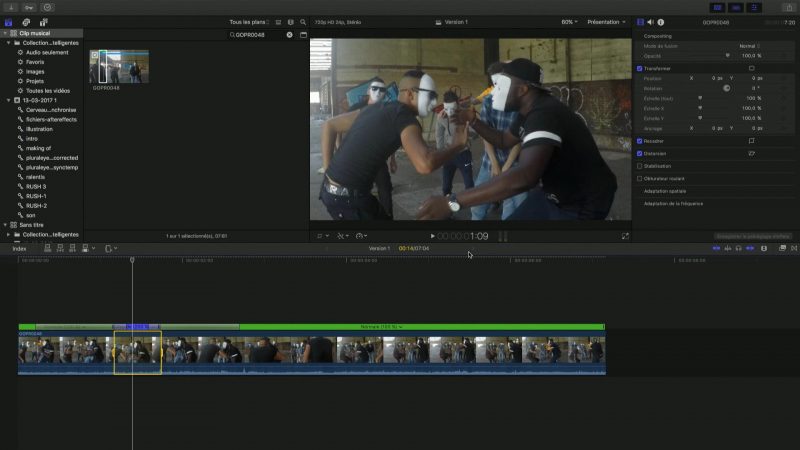Select the Audio seulement smart collection

47,53
